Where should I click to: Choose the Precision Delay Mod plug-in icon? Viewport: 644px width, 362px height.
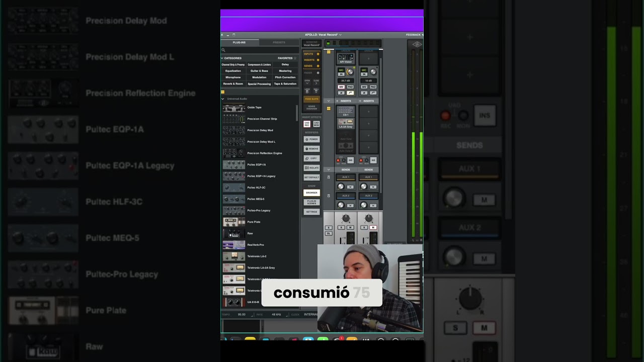(x=234, y=130)
